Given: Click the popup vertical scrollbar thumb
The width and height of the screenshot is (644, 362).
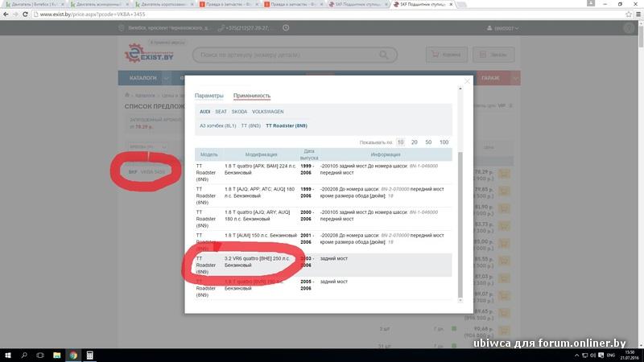Looking at the screenshot, I should [460, 224].
